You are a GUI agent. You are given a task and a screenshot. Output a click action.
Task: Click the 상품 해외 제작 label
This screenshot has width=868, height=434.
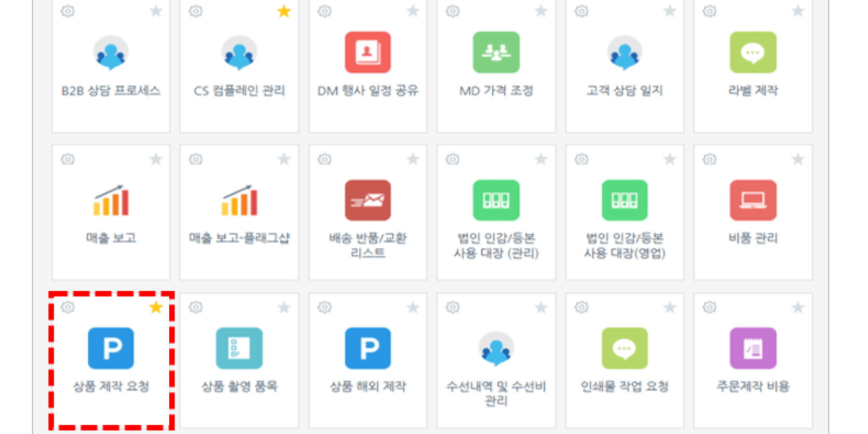pyautogui.click(x=368, y=386)
